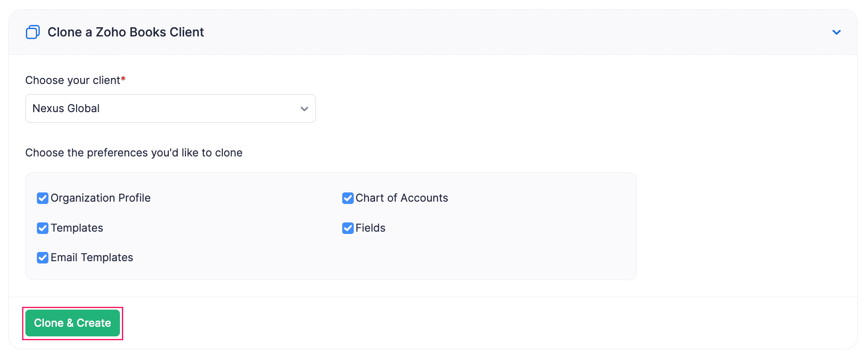Click the Fields label text

pos(370,228)
